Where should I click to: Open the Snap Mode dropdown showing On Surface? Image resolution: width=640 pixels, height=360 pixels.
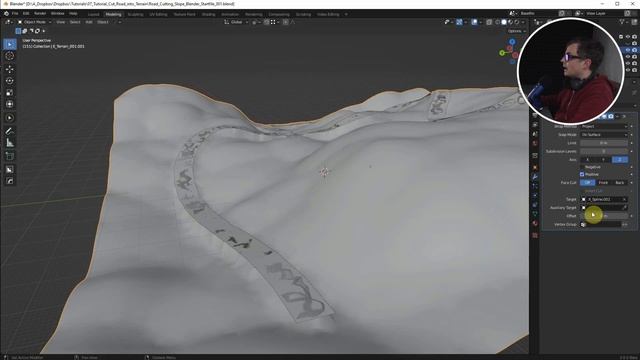(604, 135)
